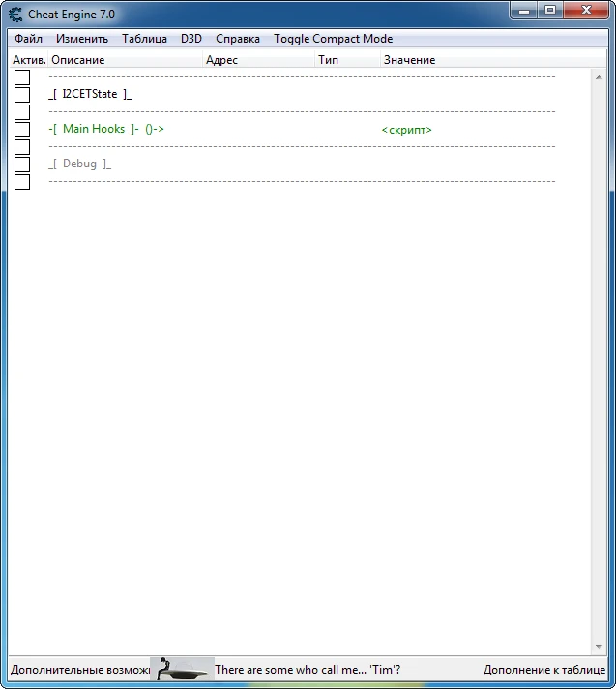Open the Изменить menu

82,39
